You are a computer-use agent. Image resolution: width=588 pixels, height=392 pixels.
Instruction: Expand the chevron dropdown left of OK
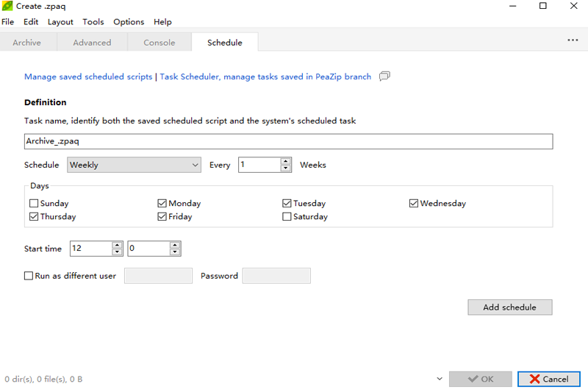440,379
